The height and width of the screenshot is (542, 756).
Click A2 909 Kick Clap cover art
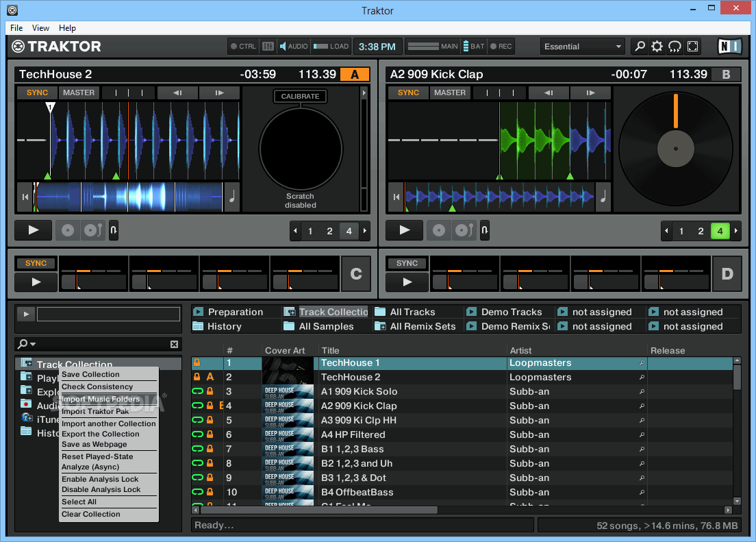click(288, 406)
